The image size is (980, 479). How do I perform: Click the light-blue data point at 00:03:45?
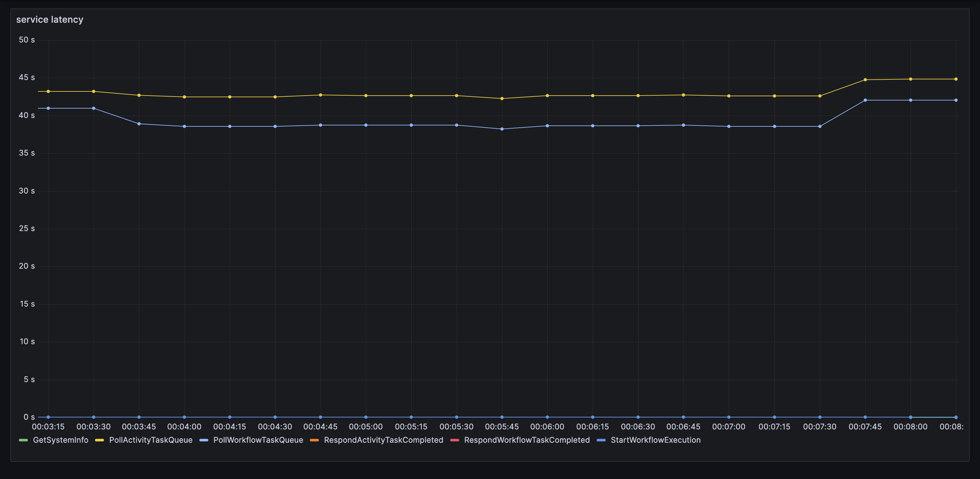pyautogui.click(x=139, y=124)
